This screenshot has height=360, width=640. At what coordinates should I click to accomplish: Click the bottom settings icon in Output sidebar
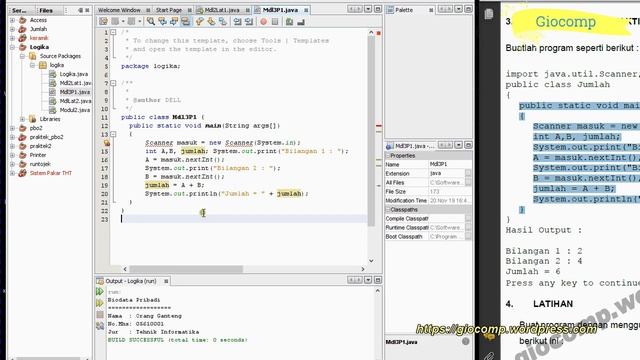100,326
